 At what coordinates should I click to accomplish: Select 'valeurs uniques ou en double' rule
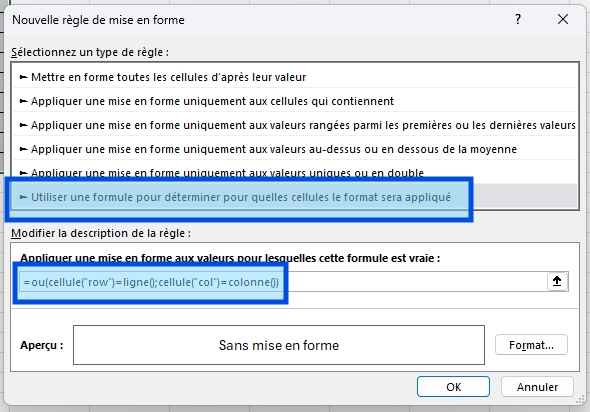point(295,173)
